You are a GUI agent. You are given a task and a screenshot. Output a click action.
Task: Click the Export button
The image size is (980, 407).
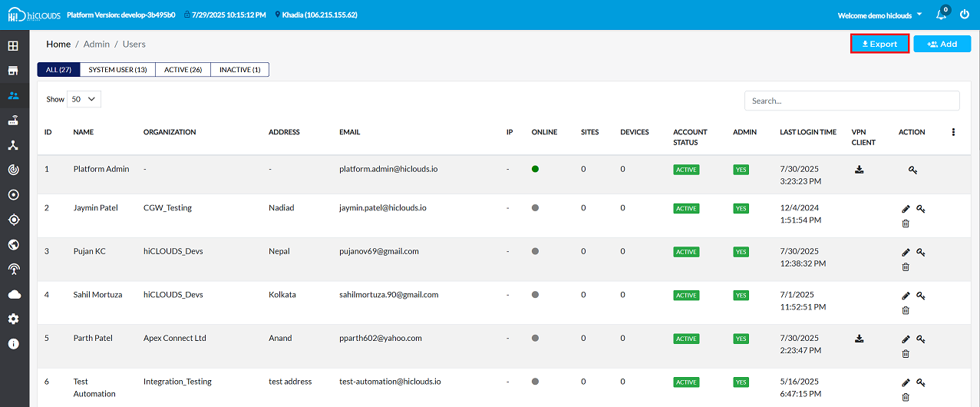pos(879,44)
